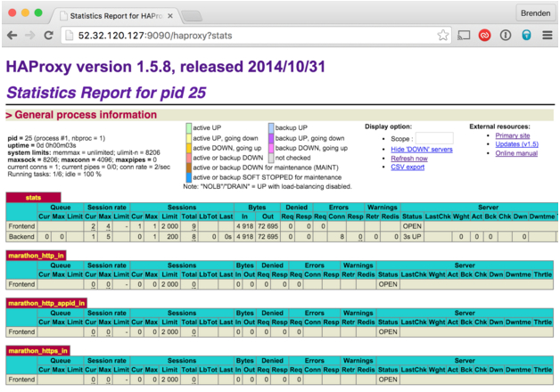Bookmark this page with the star icon
The width and height of the screenshot is (560, 392).
[x=443, y=36]
